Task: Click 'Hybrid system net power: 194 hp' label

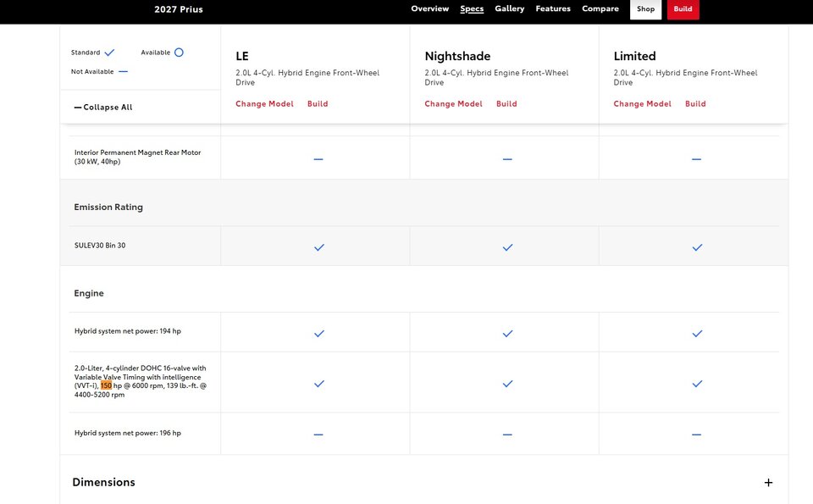Action: click(x=128, y=331)
